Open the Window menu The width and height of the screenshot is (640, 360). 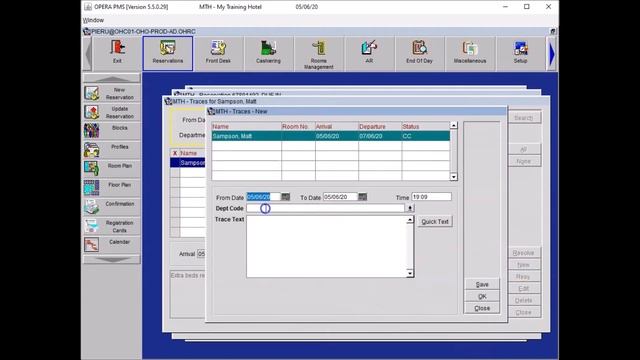[93, 20]
